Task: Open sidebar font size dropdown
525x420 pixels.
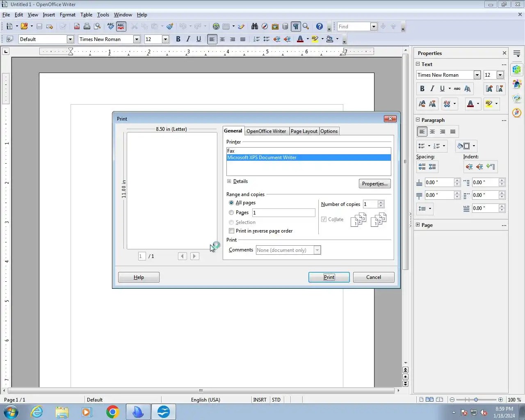Action: [x=500, y=75]
